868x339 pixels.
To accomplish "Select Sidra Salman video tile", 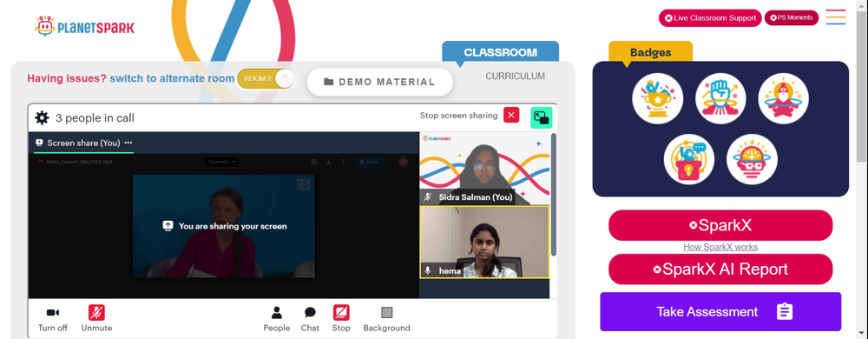I will [x=483, y=169].
